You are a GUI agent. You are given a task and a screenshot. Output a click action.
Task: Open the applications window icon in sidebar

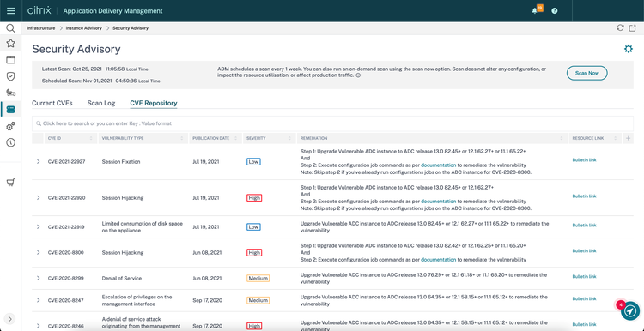point(10,60)
